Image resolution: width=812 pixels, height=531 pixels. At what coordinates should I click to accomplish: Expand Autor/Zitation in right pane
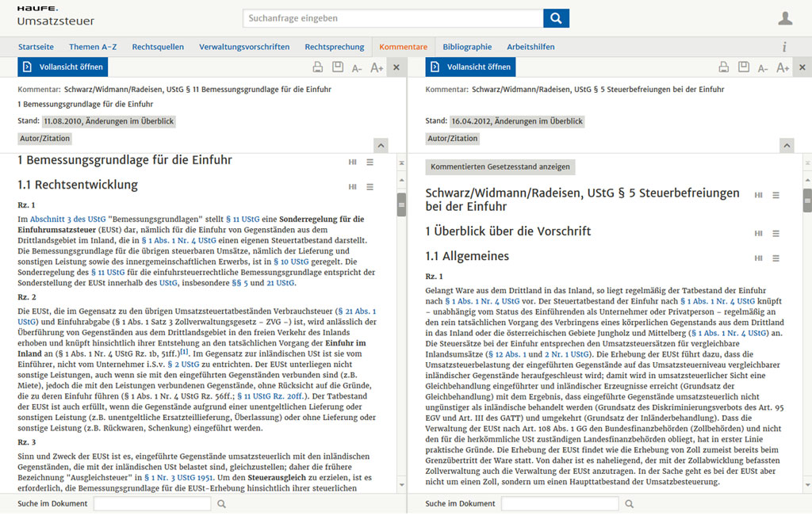click(x=452, y=139)
